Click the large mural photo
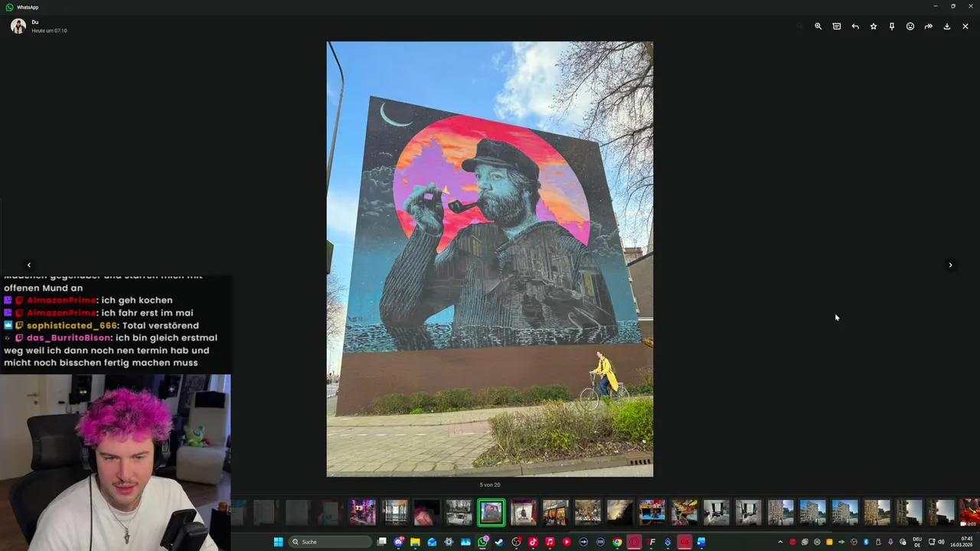 tap(490, 259)
